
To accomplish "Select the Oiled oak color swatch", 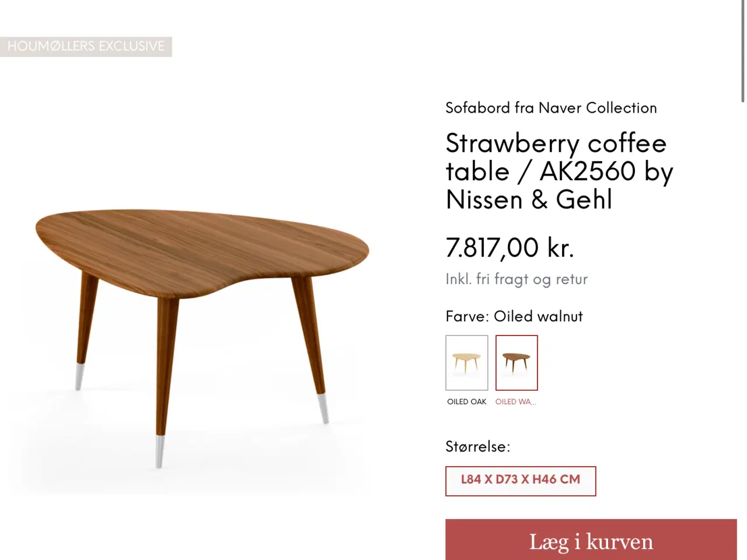I will 466,362.
